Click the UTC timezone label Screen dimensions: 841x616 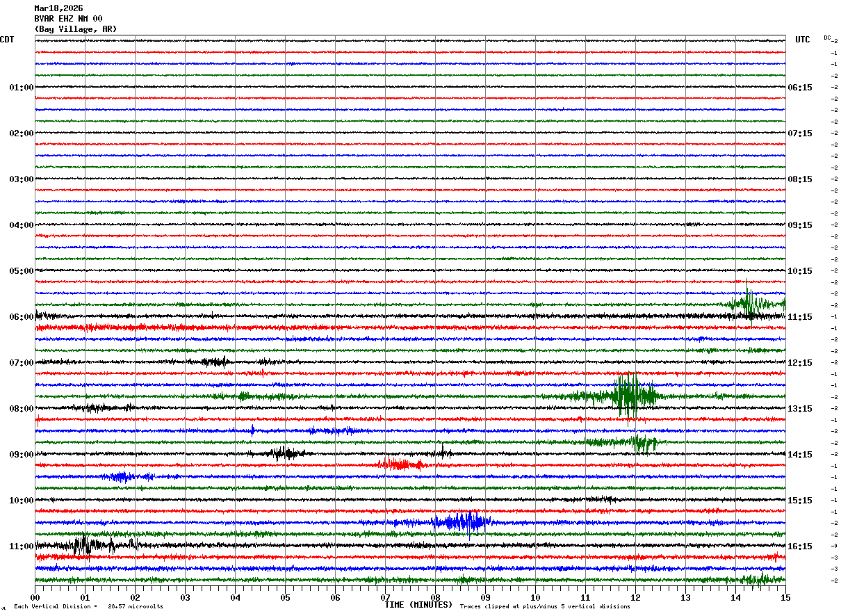point(803,40)
